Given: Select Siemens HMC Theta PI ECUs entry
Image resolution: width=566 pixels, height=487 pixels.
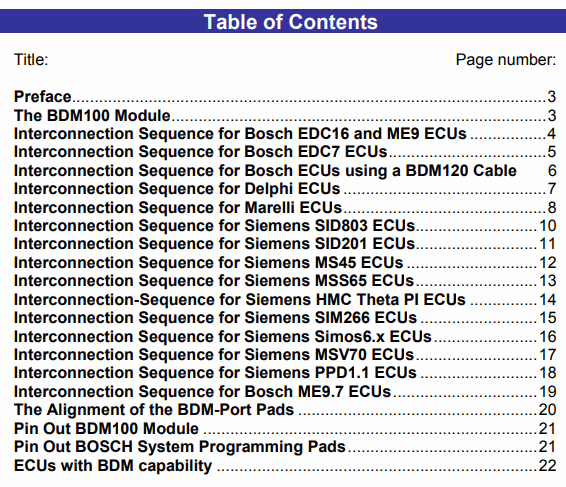Looking at the screenshot, I should [x=285, y=300].
